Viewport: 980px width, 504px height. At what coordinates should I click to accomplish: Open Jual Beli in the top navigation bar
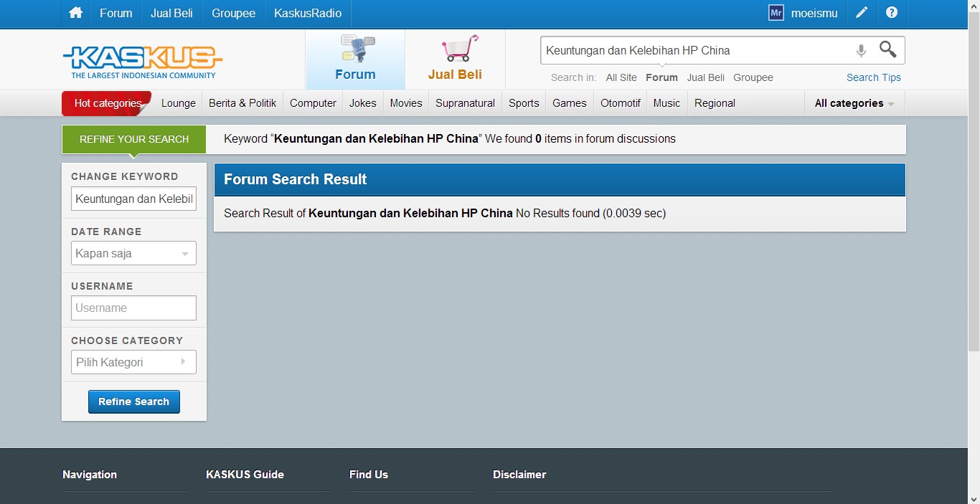(x=171, y=13)
